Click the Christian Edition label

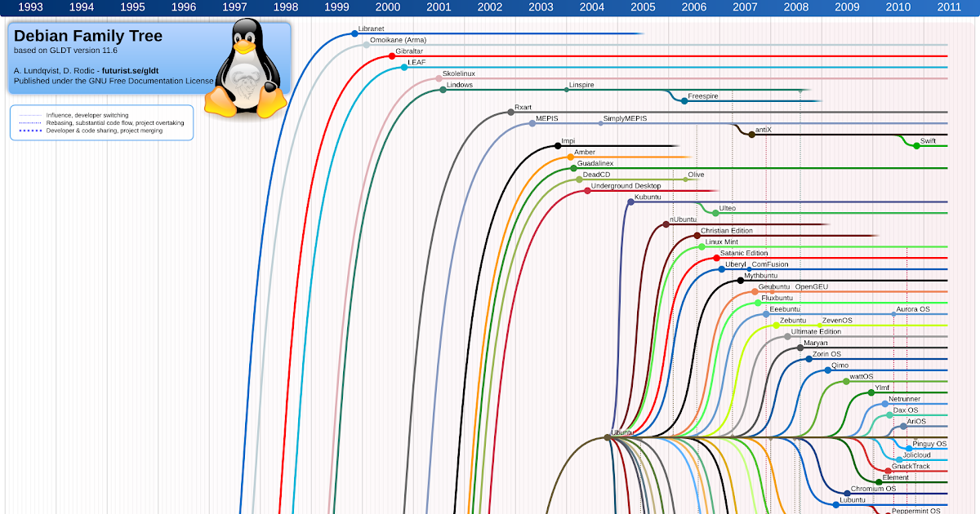(x=727, y=231)
